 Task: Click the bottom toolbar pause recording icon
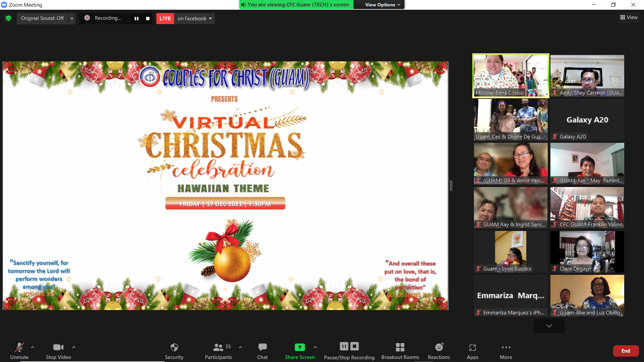(x=344, y=346)
